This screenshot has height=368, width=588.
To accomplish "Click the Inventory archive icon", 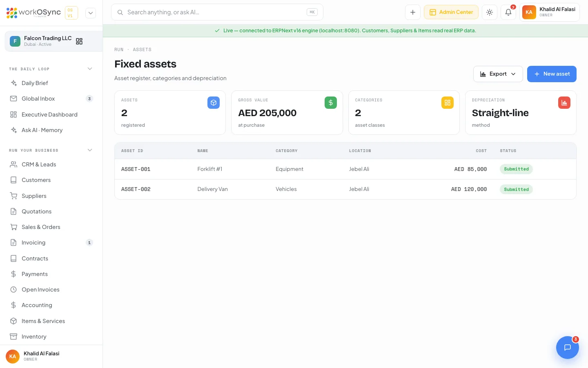I will (13, 337).
